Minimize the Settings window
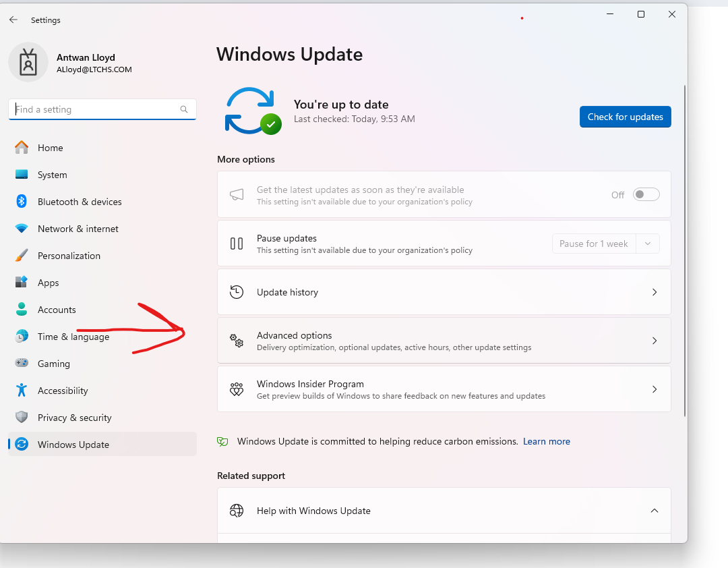This screenshot has width=728, height=568. (610, 14)
